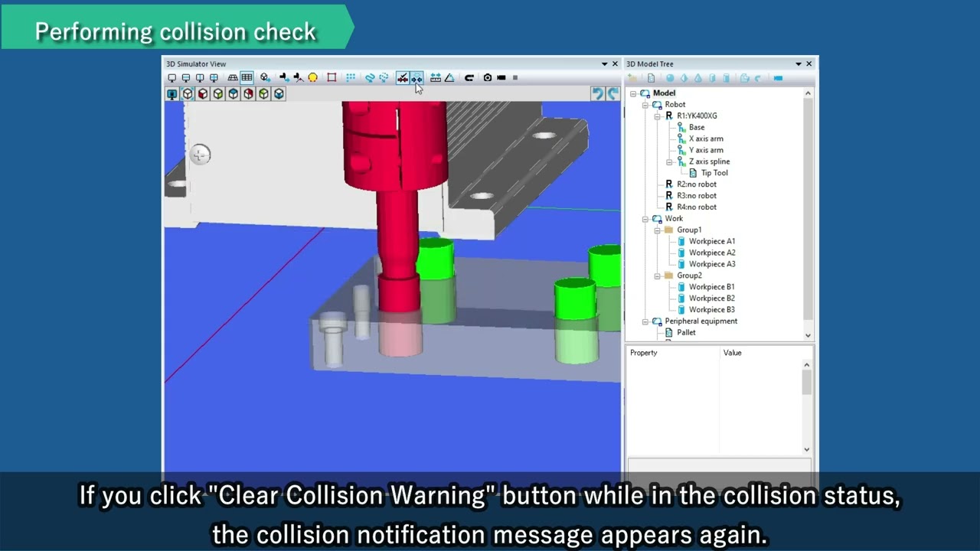
Task: Toggle the highlighted grid display button
Action: point(247,77)
